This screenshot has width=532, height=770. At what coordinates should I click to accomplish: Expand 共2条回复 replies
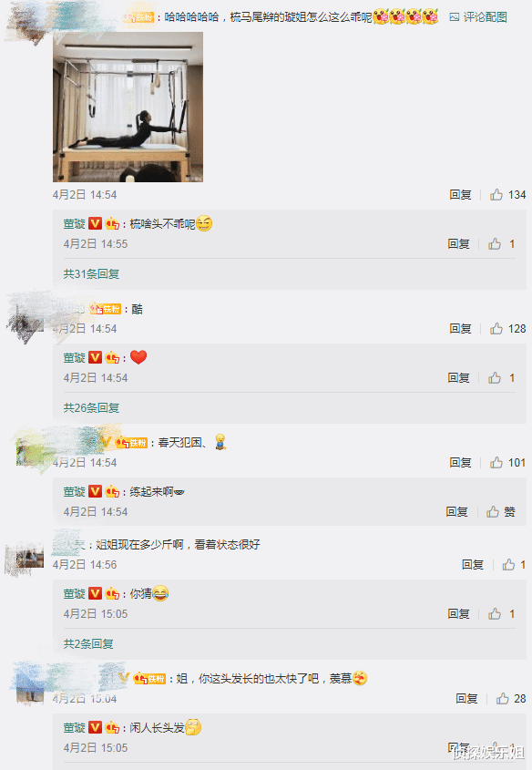pos(88,644)
